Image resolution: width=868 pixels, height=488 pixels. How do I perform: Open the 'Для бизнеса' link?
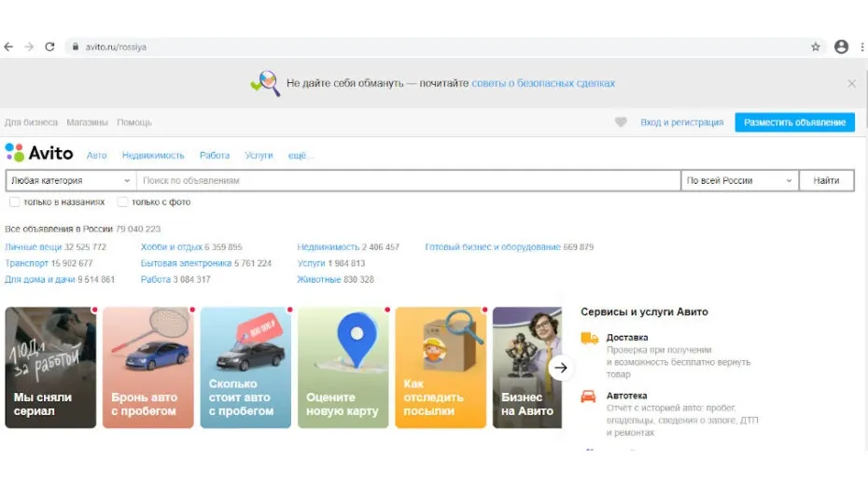coord(31,122)
